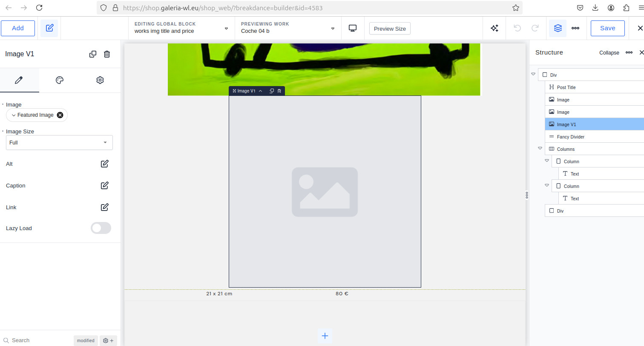Screen dimensions: 644x346
Task: Click the Structure panel resize handle dots
Action: [527, 195]
